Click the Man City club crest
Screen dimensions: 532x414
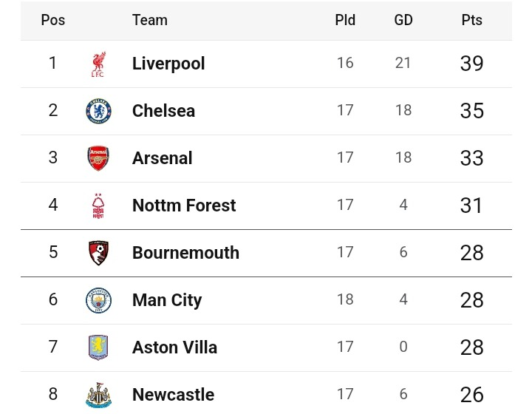point(98,300)
